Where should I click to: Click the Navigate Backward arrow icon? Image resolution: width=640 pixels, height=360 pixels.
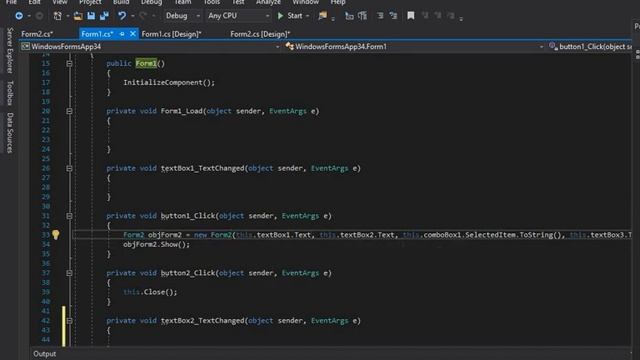(19, 16)
